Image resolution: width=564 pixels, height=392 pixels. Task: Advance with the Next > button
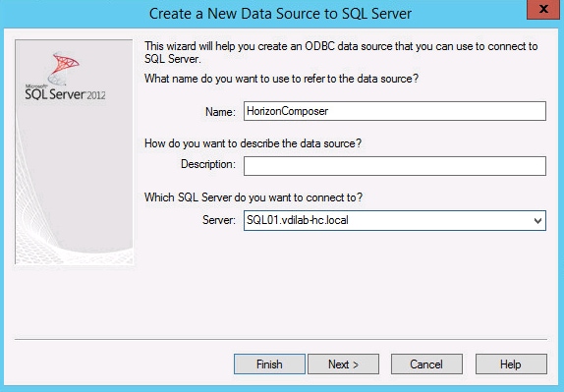343,364
